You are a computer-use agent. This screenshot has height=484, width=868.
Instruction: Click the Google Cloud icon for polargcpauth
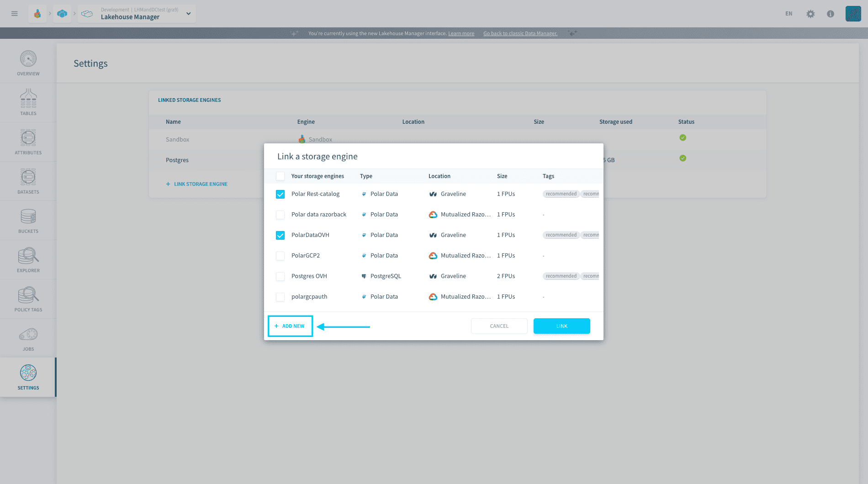coord(433,297)
